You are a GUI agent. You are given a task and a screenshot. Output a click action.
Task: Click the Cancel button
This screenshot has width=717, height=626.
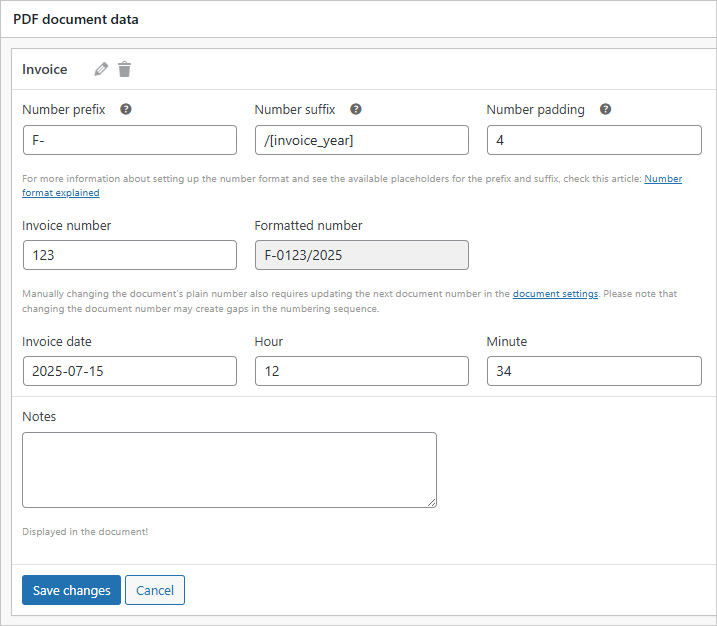point(155,590)
